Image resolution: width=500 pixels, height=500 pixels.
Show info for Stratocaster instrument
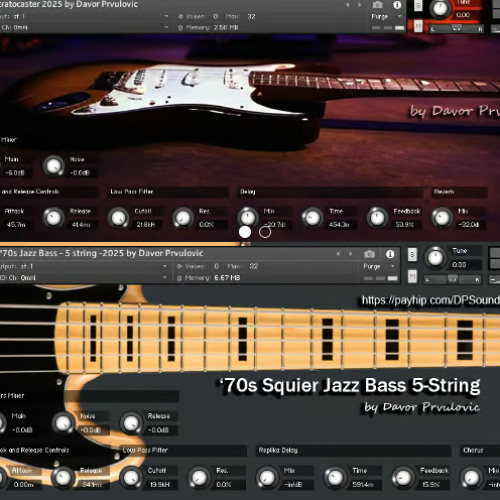point(397,5)
